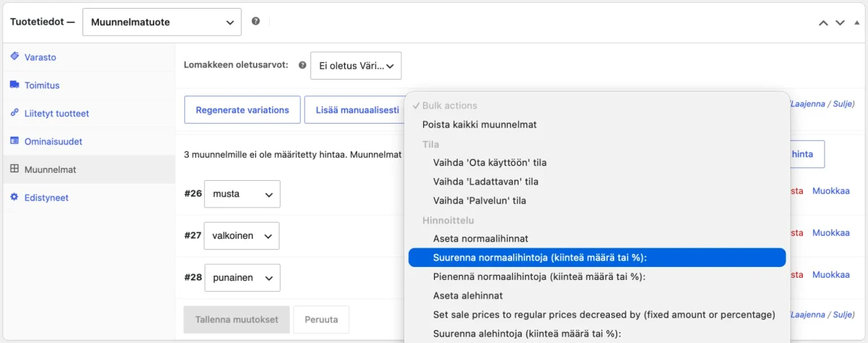Click Regenerate variations button
The image size is (868, 343).
tap(242, 110)
